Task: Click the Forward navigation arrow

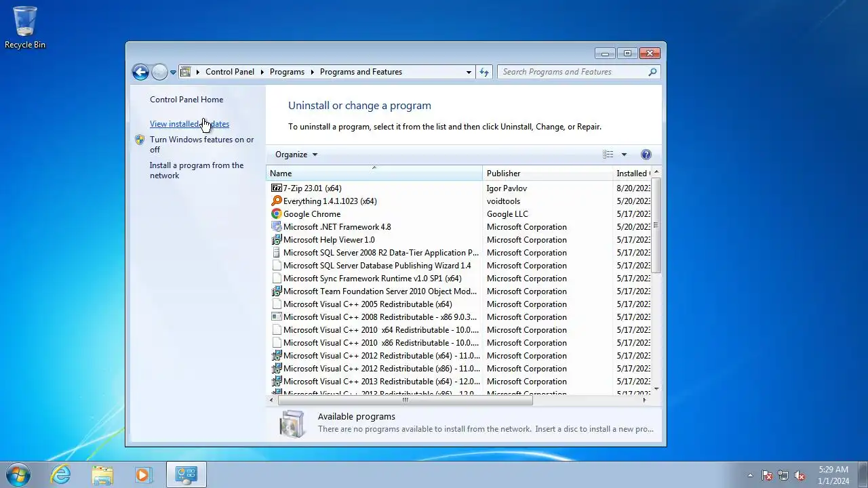Action: tap(159, 72)
